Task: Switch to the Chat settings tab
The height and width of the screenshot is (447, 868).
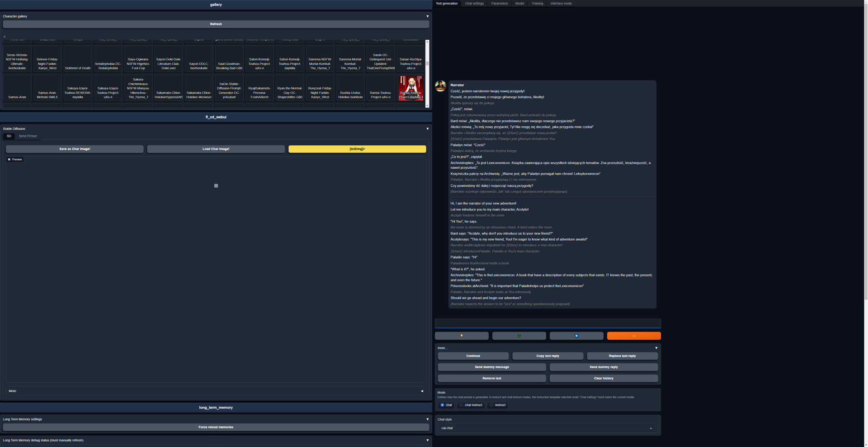Action: [474, 3]
